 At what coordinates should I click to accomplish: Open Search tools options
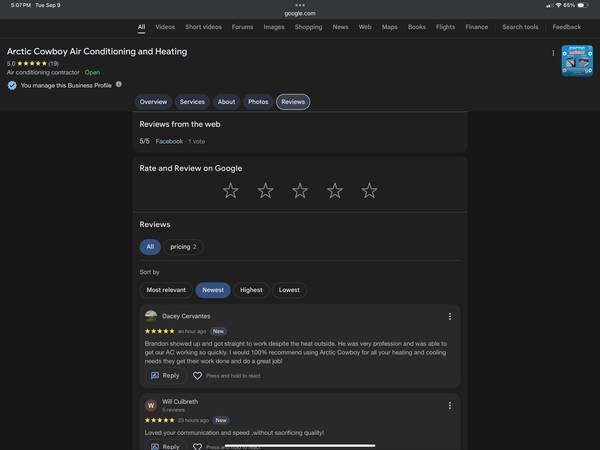point(520,27)
